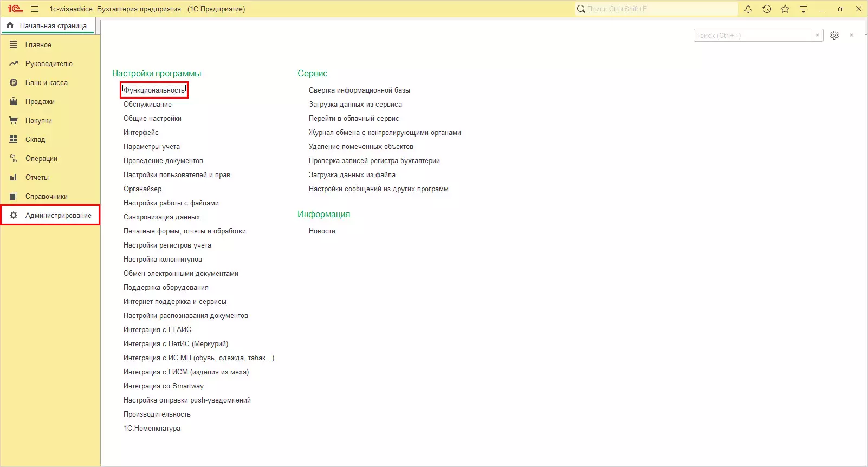Open the 1C main menu hamburger icon
Image resolution: width=868 pixels, height=467 pixels.
(x=35, y=9)
